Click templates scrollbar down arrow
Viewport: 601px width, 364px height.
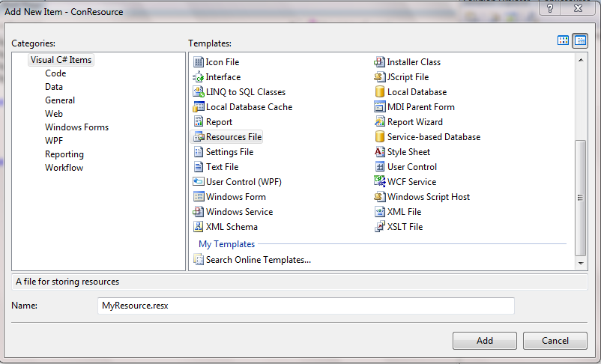(581, 263)
